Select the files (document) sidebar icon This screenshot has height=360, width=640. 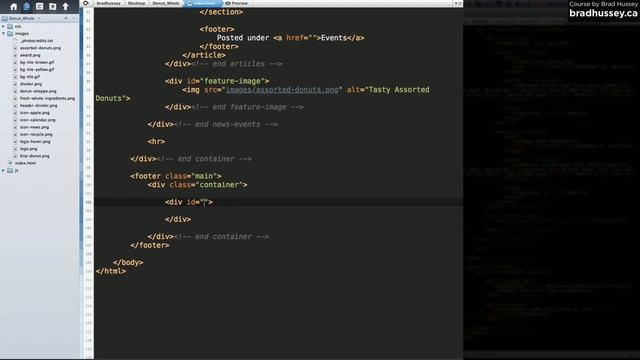[x=27, y=7]
